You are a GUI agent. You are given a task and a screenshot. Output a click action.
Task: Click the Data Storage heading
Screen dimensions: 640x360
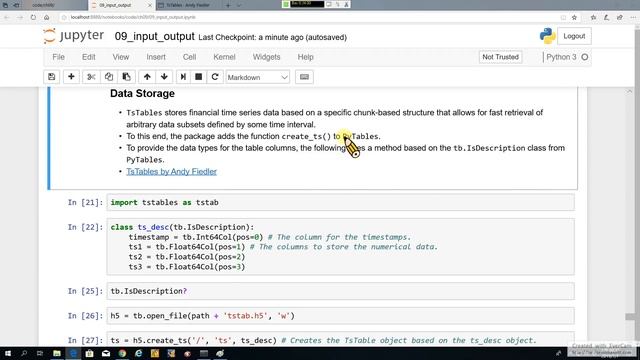(142, 93)
